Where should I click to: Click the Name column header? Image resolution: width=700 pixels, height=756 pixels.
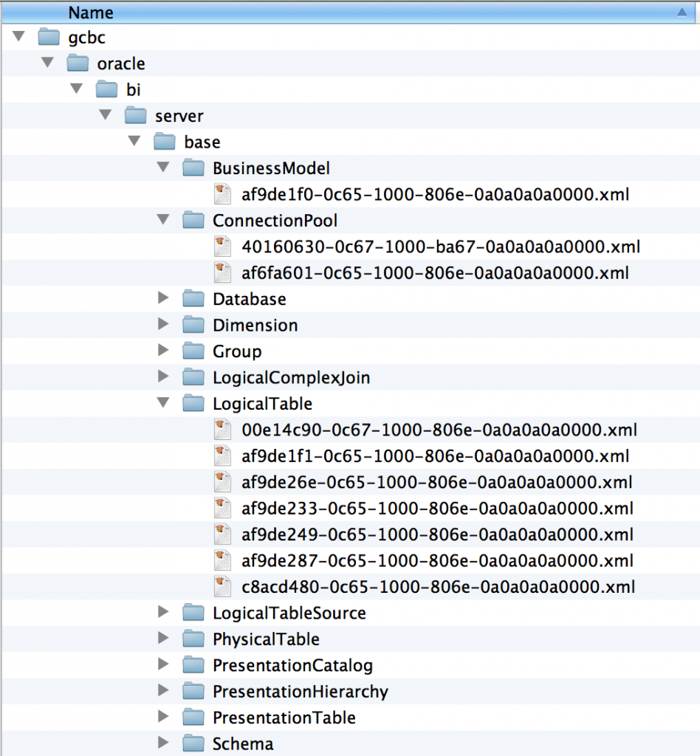(91, 12)
